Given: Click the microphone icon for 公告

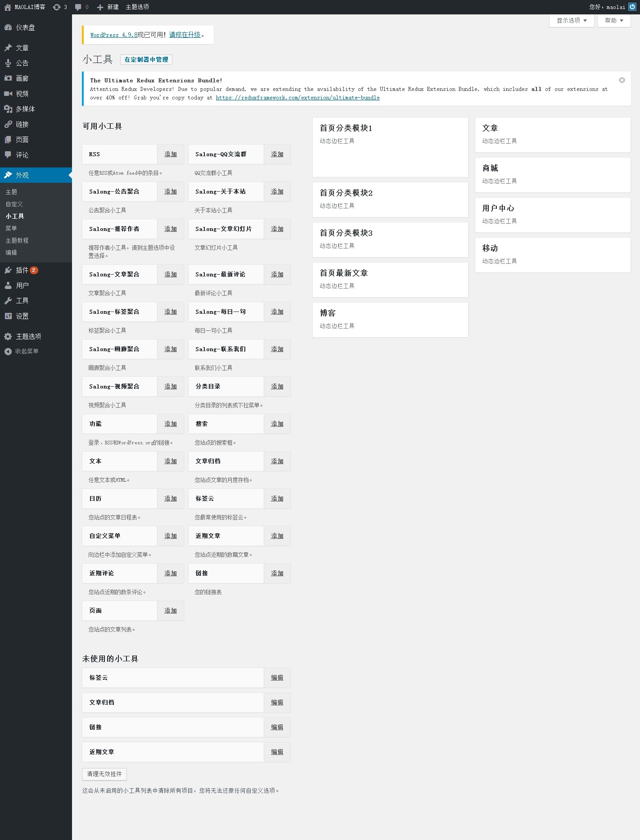Looking at the screenshot, I should tap(8, 63).
